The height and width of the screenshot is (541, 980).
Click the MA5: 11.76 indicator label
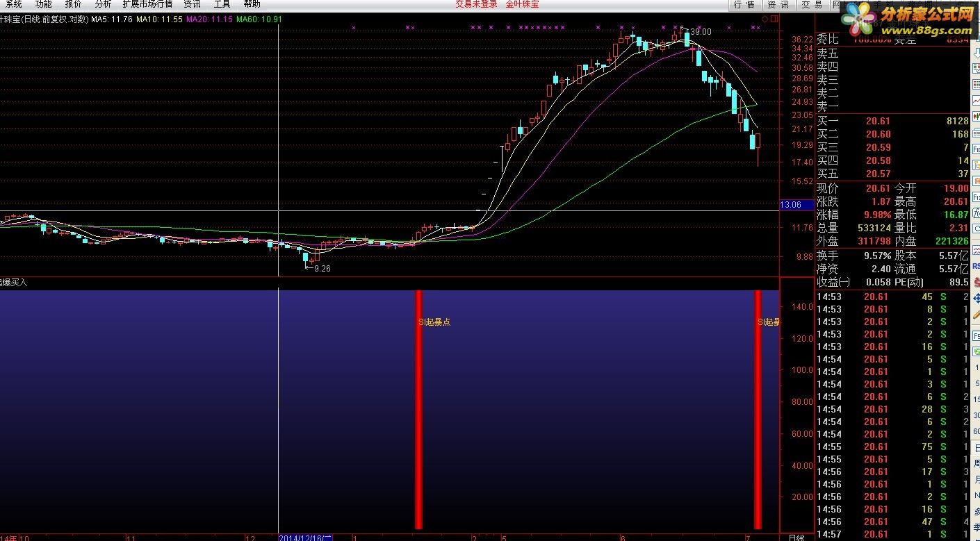113,19
